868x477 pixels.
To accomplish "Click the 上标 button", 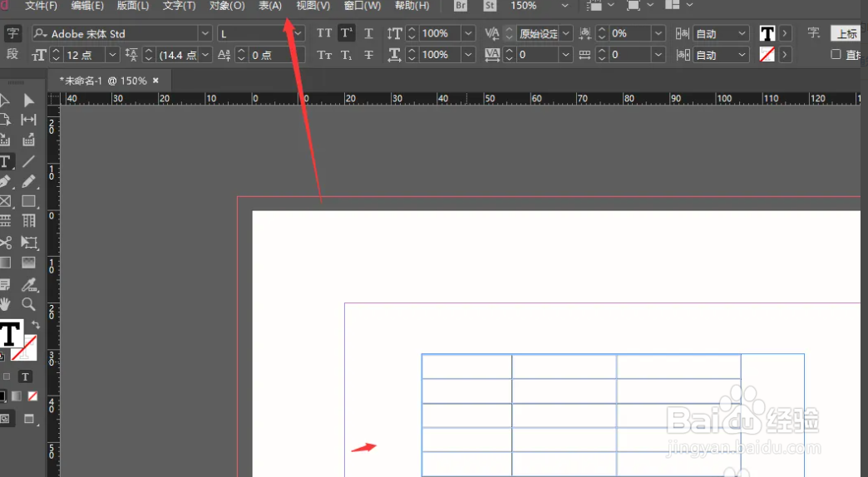I will coord(847,33).
